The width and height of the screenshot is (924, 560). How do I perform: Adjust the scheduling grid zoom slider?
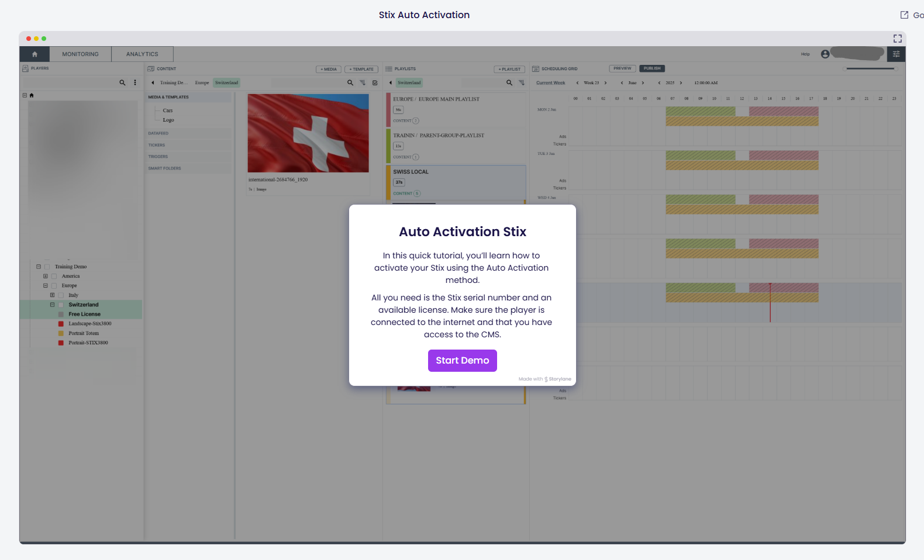[x=870, y=69]
